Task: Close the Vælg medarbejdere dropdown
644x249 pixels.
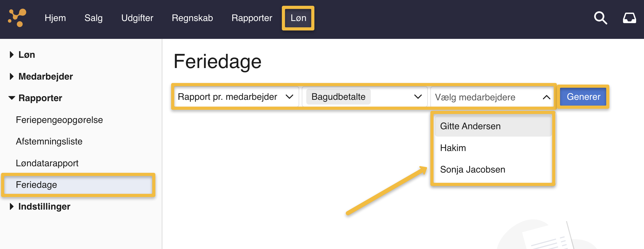Action: (546, 97)
